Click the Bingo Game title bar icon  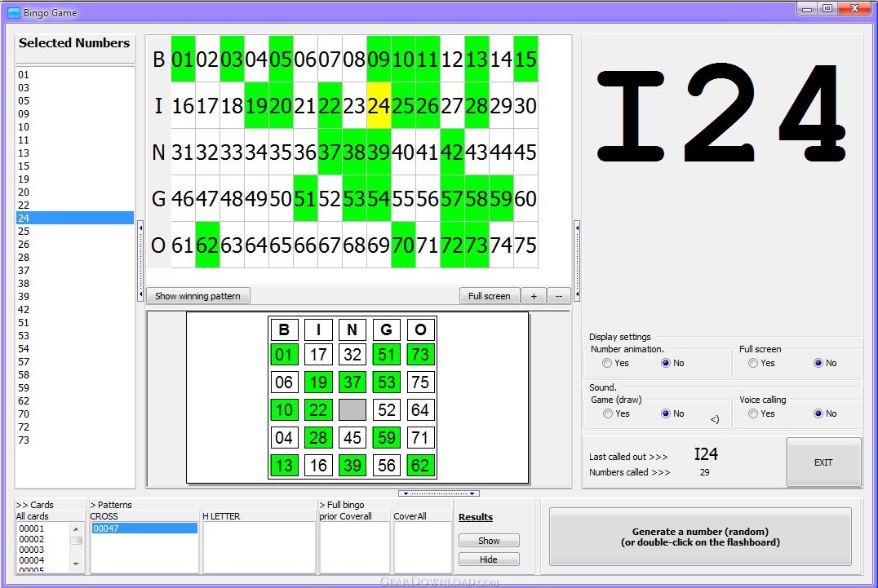[13, 12]
